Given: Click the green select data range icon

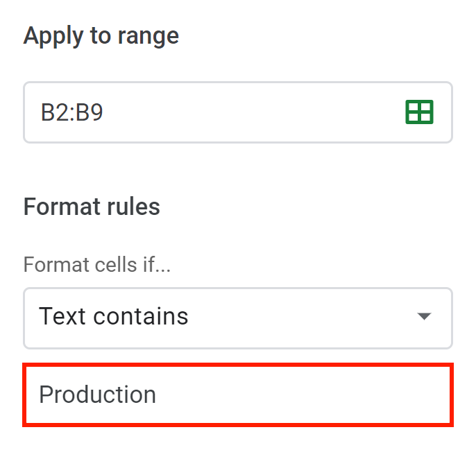Looking at the screenshot, I should (x=419, y=112).
